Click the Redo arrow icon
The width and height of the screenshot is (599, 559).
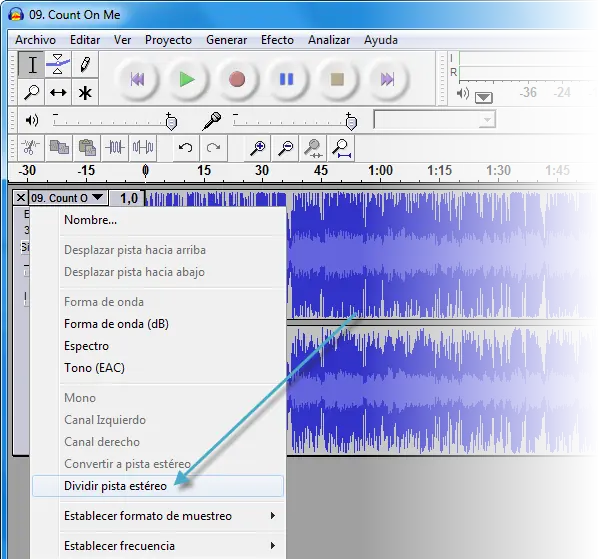pyautogui.click(x=214, y=147)
